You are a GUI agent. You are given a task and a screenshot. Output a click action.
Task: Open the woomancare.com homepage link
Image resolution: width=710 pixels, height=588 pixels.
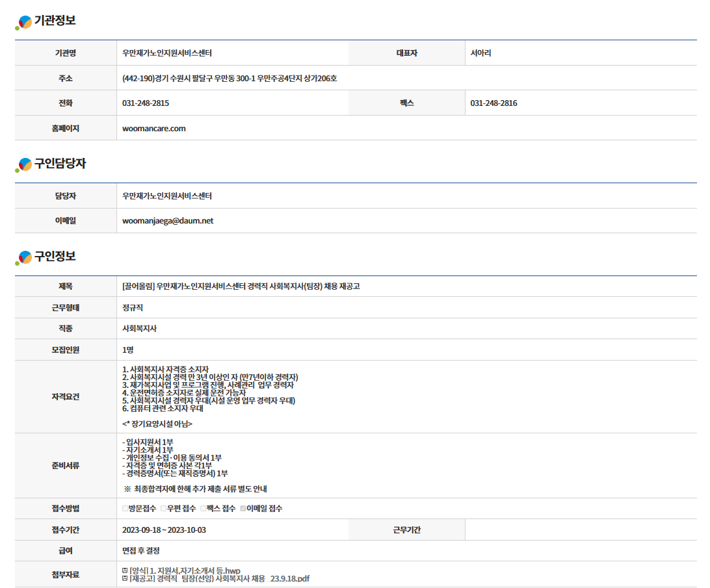(154, 129)
